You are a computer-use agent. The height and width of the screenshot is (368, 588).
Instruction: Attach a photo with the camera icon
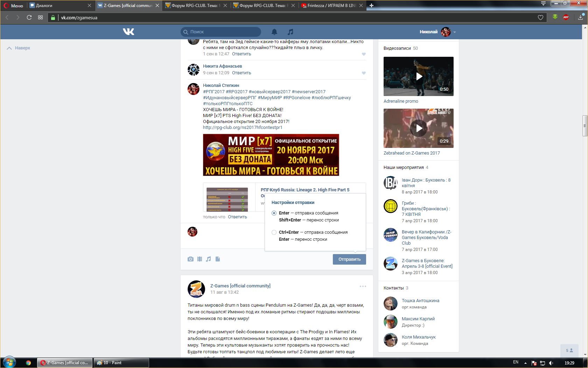[190, 259]
